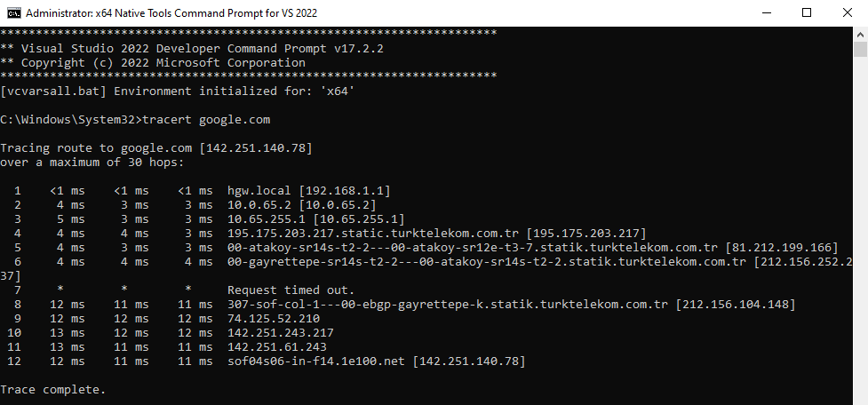Click the empty scrollbar track below the thumb
Image resolution: width=868 pixels, height=405 pixels.
click(860, 233)
